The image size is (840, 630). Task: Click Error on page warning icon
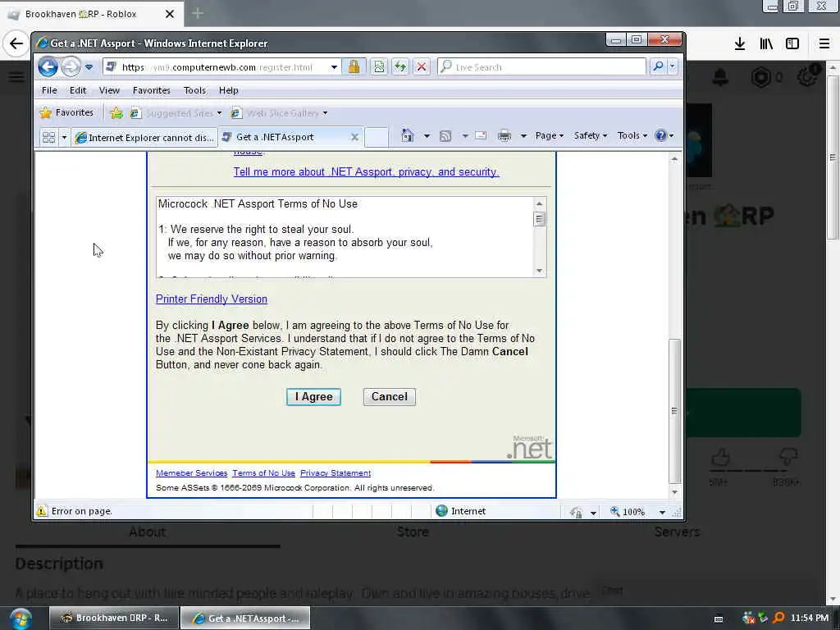click(42, 511)
